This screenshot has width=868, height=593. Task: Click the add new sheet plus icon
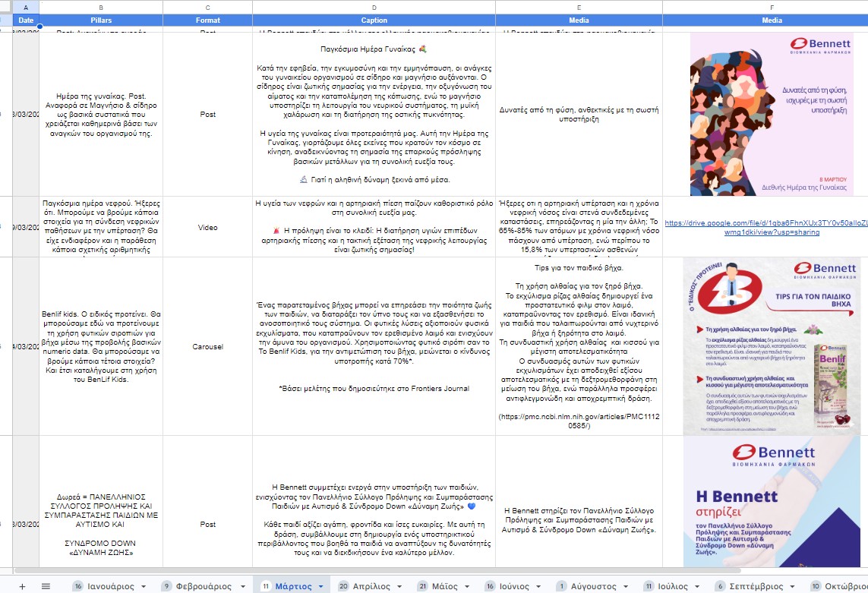(x=22, y=586)
